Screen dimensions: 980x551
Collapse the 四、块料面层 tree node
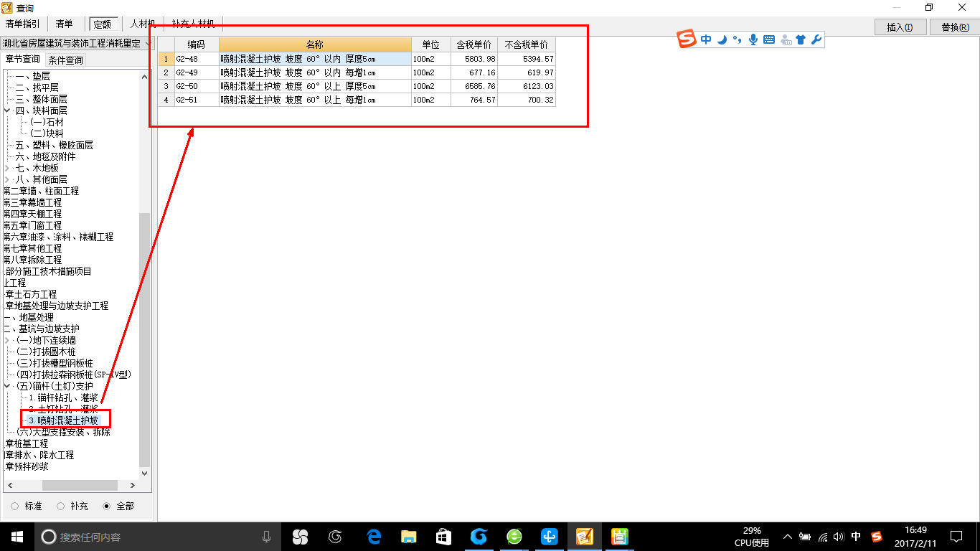click(7, 110)
